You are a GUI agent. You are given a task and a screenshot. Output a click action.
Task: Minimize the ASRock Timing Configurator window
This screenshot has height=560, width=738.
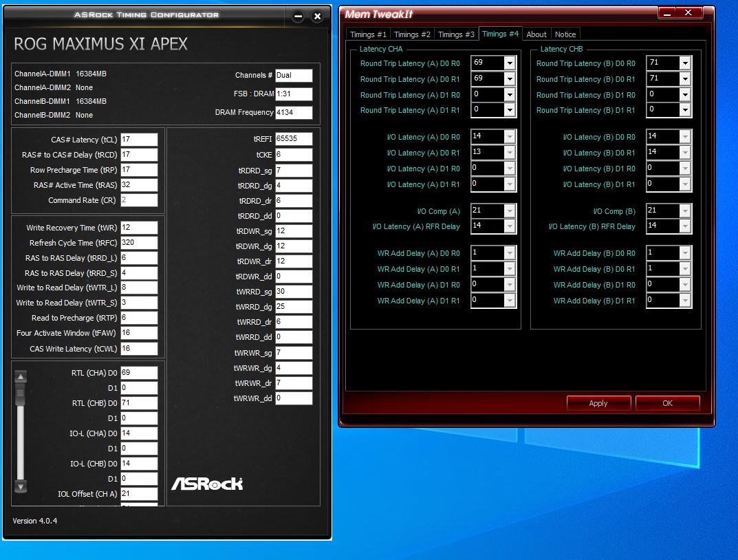tap(298, 17)
